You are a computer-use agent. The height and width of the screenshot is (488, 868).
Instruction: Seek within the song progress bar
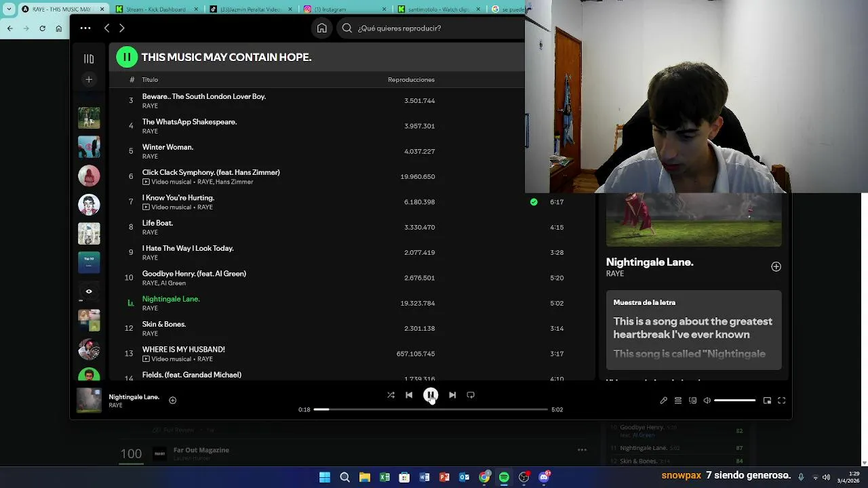point(431,409)
